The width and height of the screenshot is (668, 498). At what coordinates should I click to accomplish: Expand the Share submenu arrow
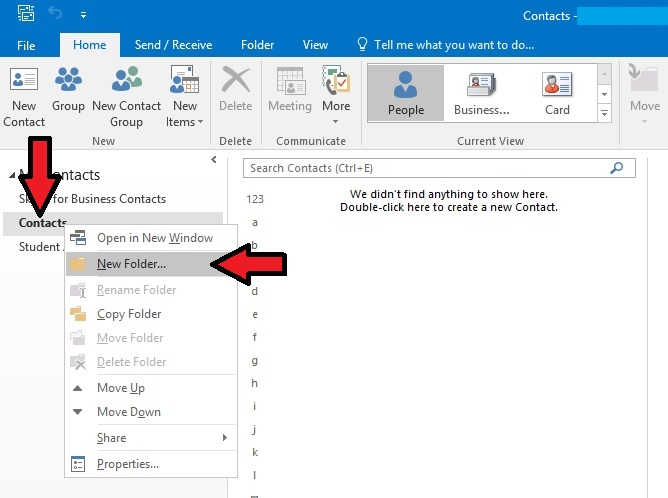click(x=225, y=438)
